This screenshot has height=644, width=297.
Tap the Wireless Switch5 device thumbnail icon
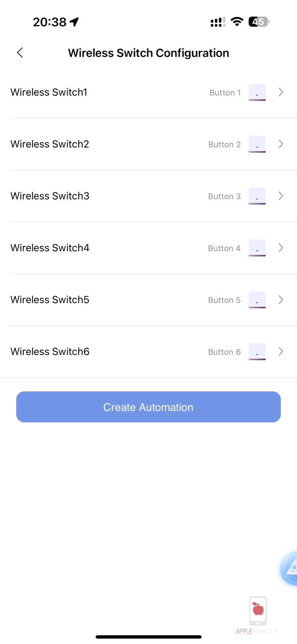coord(257,300)
